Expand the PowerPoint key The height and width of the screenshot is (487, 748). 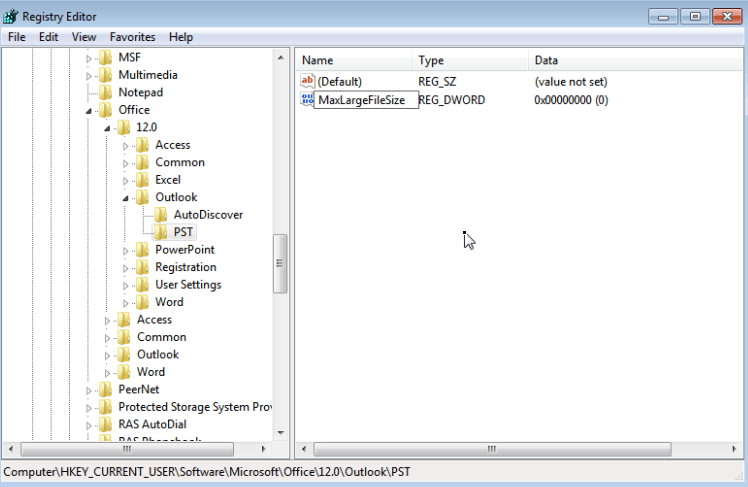coord(125,251)
